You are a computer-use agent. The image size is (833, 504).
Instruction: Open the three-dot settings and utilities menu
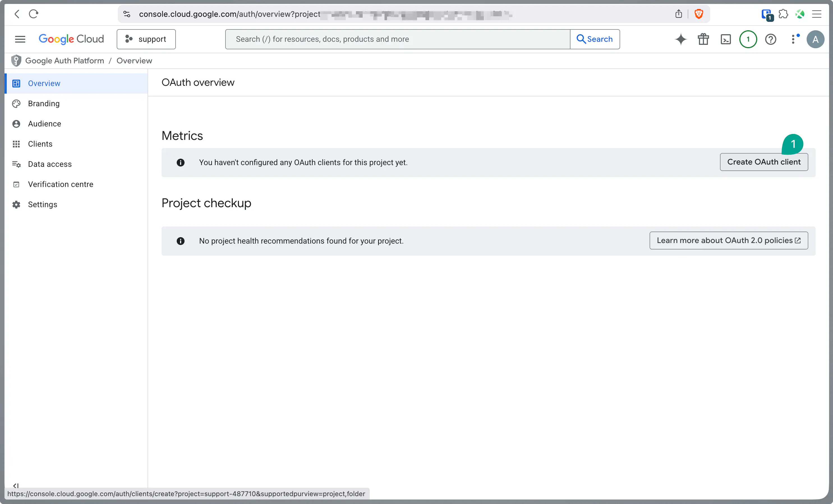[x=793, y=39]
